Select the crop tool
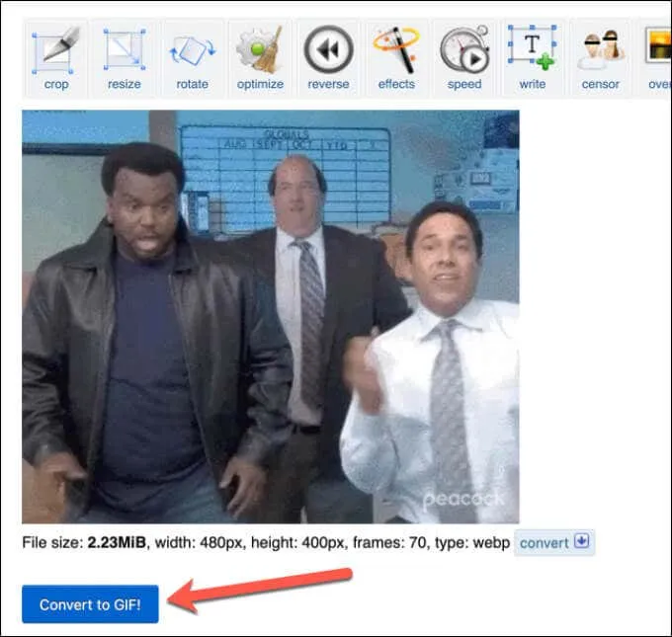672x637 pixels. click(56, 58)
